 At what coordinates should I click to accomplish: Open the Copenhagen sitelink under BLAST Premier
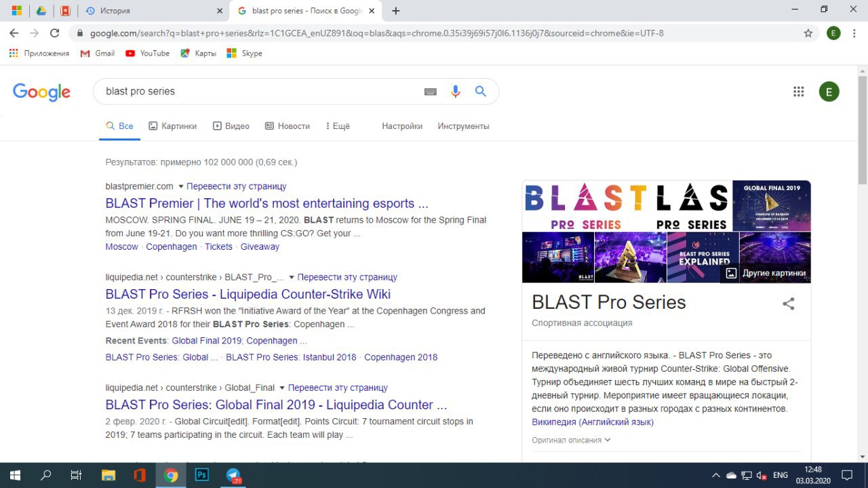coord(172,247)
